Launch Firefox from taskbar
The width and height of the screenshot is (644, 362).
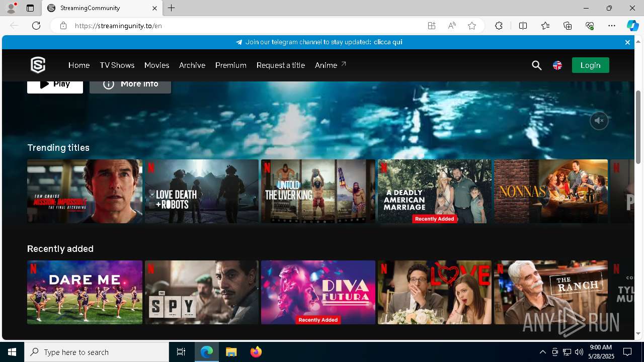(x=256, y=352)
